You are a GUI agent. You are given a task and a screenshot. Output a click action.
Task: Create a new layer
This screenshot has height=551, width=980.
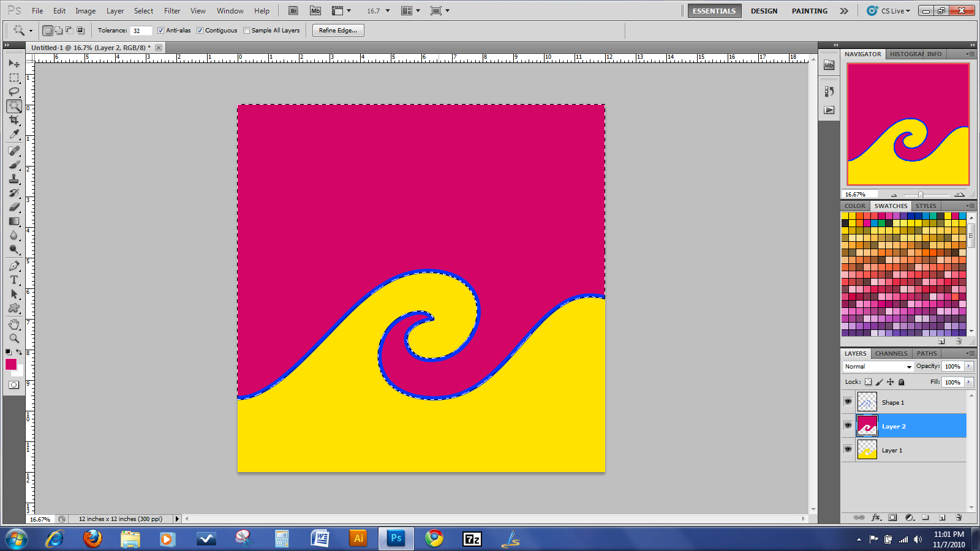click(x=942, y=517)
